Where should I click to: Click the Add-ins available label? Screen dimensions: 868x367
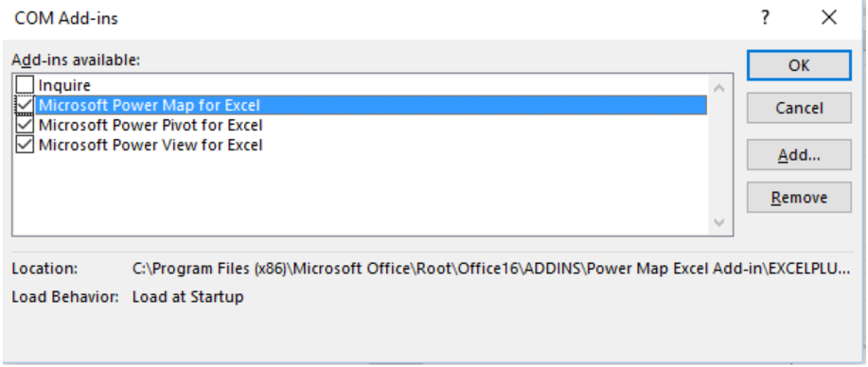tap(77, 60)
